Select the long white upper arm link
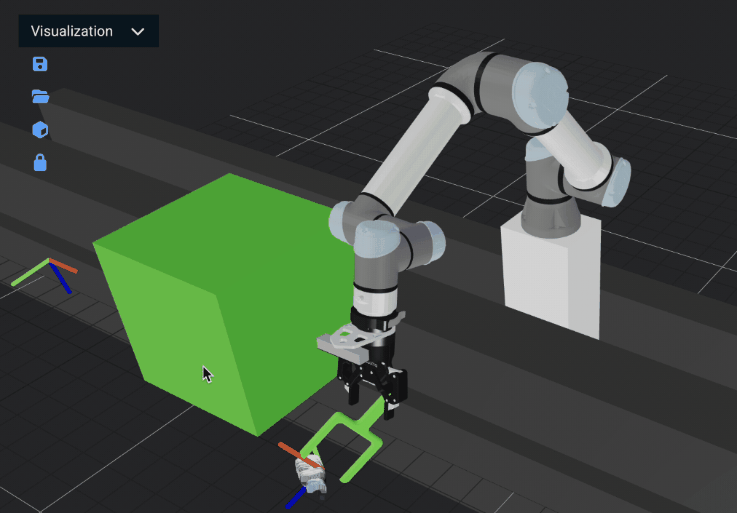 412,150
